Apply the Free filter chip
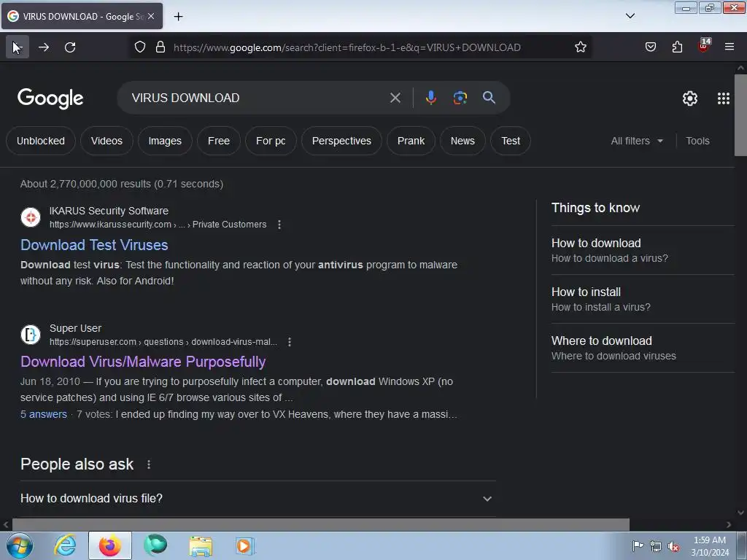Image resolution: width=747 pixels, height=560 pixels. (219, 141)
